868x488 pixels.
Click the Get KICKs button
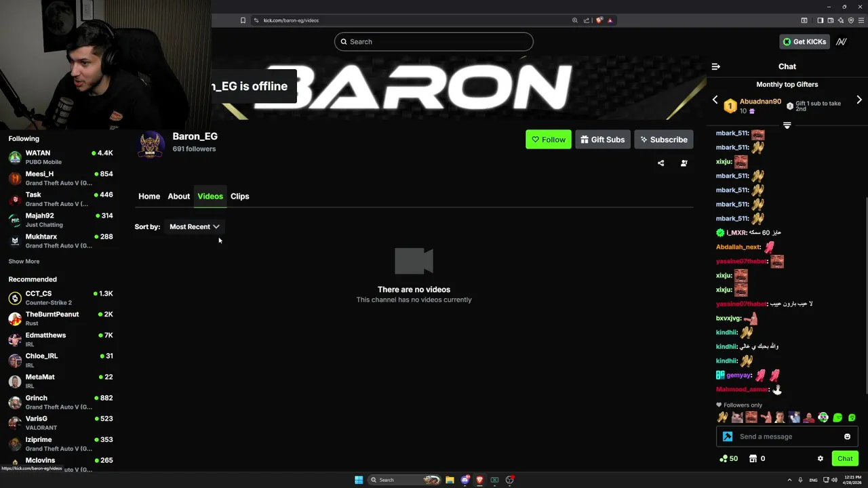point(804,41)
